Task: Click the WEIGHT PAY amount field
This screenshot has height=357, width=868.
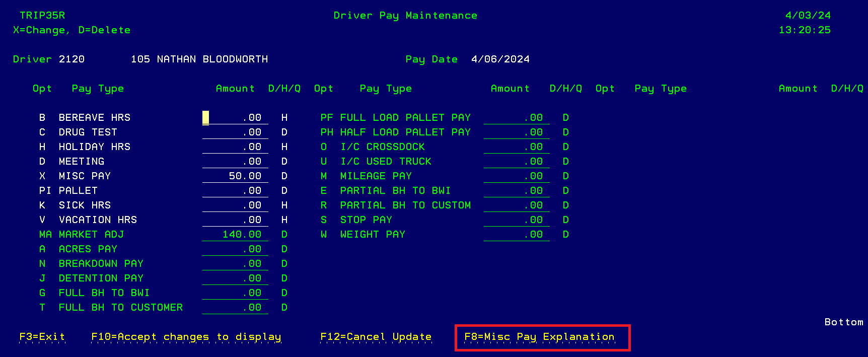Action: [517, 235]
